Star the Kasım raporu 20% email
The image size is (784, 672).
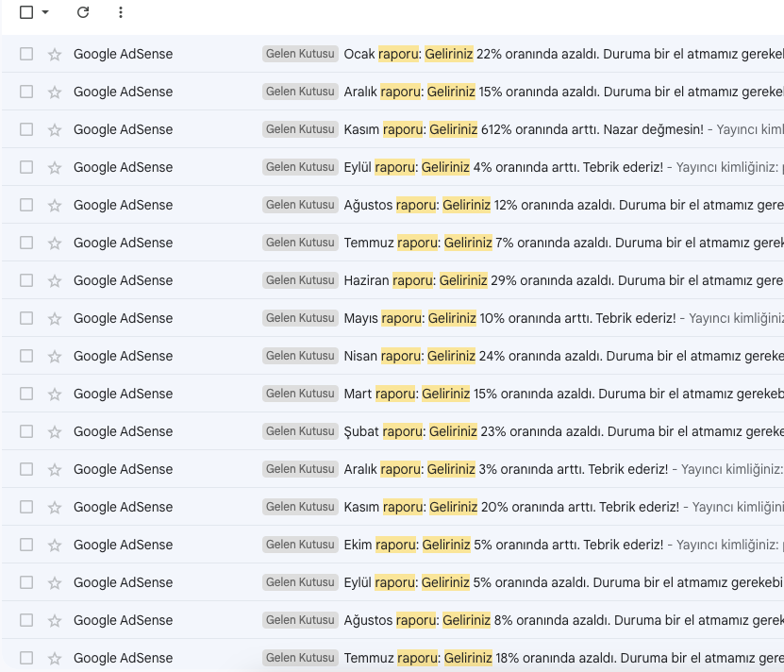(55, 508)
